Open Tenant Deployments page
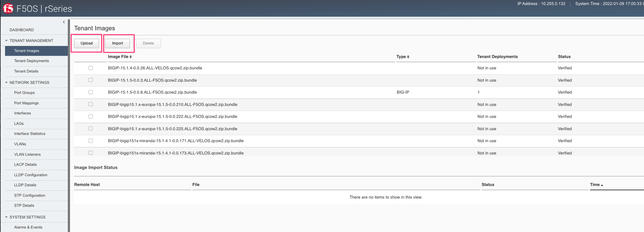The width and height of the screenshot is (644, 232). click(32, 61)
